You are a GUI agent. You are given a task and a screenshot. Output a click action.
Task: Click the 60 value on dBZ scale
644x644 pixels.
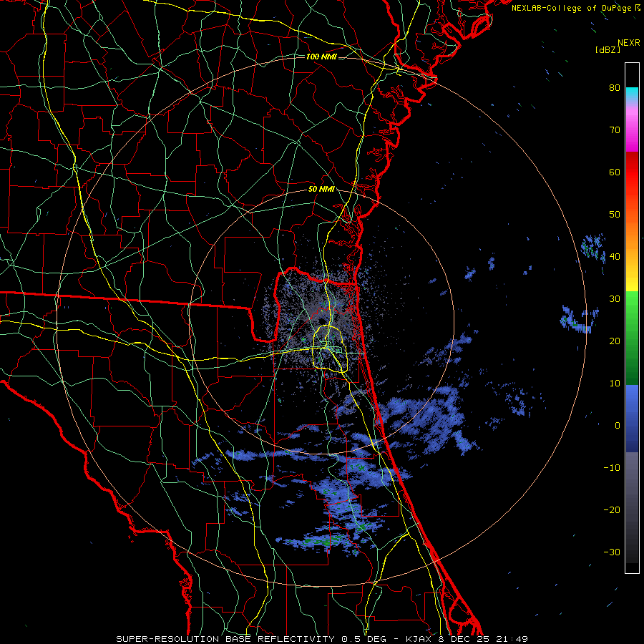(x=615, y=172)
